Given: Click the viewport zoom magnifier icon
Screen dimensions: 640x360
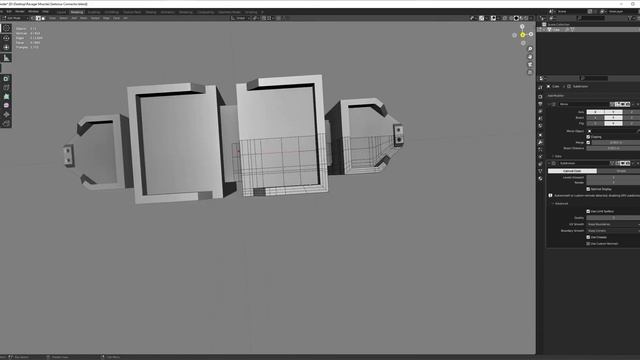Looking at the screenshot, I should [530, 49].
